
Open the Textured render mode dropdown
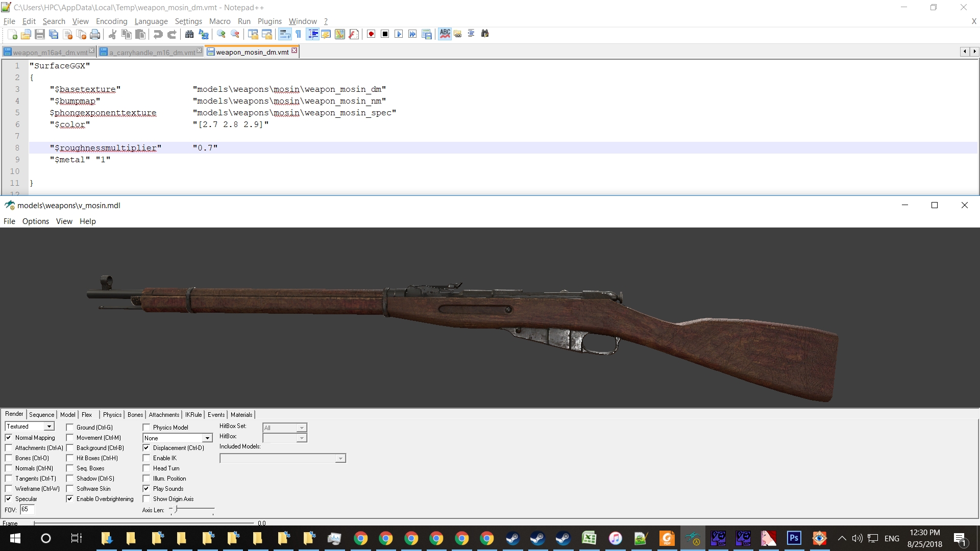point(49,427)
